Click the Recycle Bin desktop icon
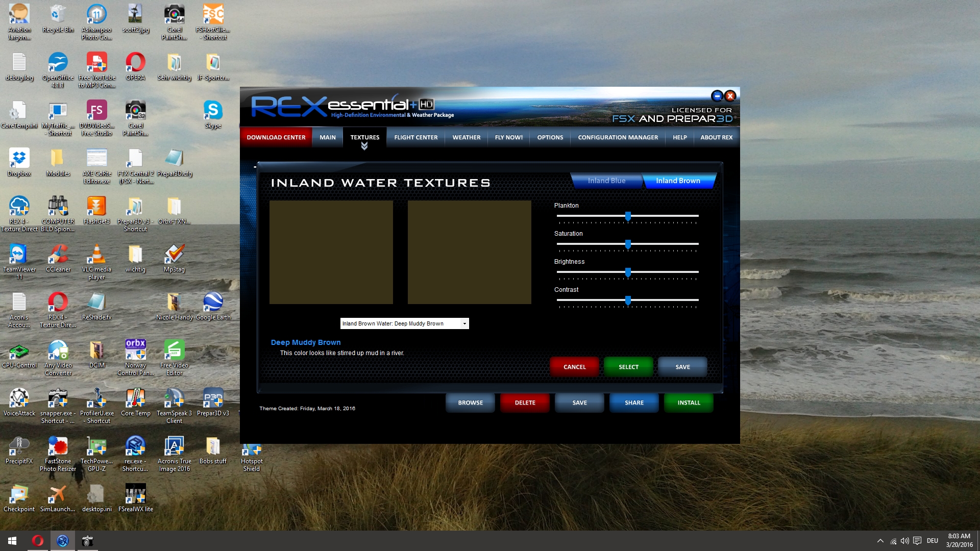 58,19
